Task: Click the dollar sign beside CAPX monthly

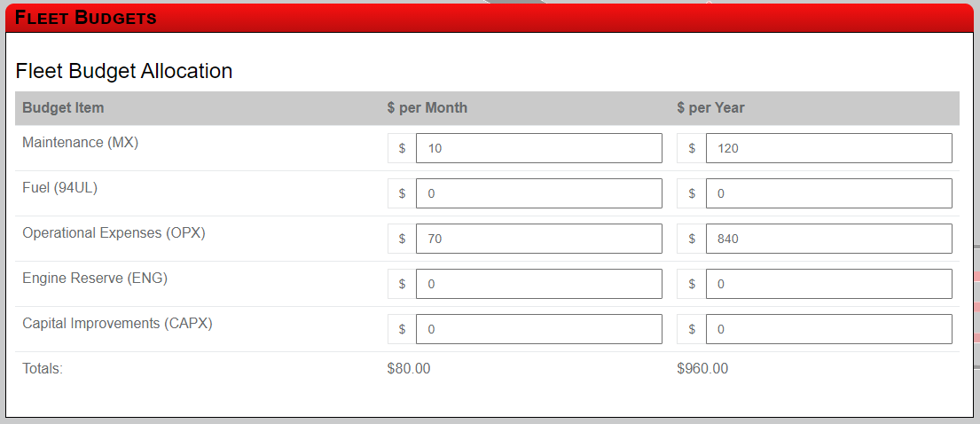Action: (x=402, y=329)
